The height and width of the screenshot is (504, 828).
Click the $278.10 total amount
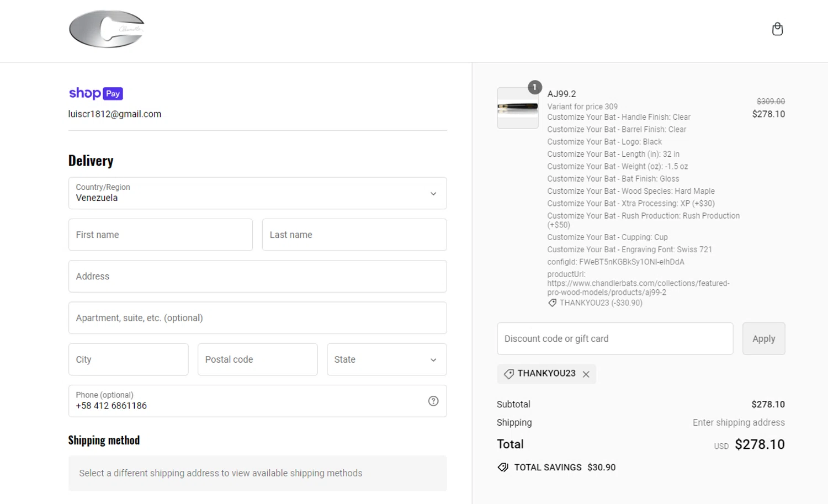click(760, 444)
